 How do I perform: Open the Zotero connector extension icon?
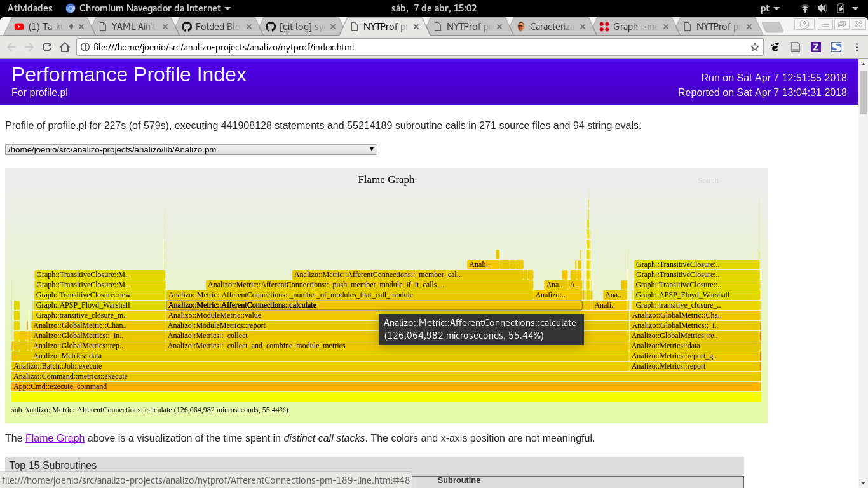[816, 47]
